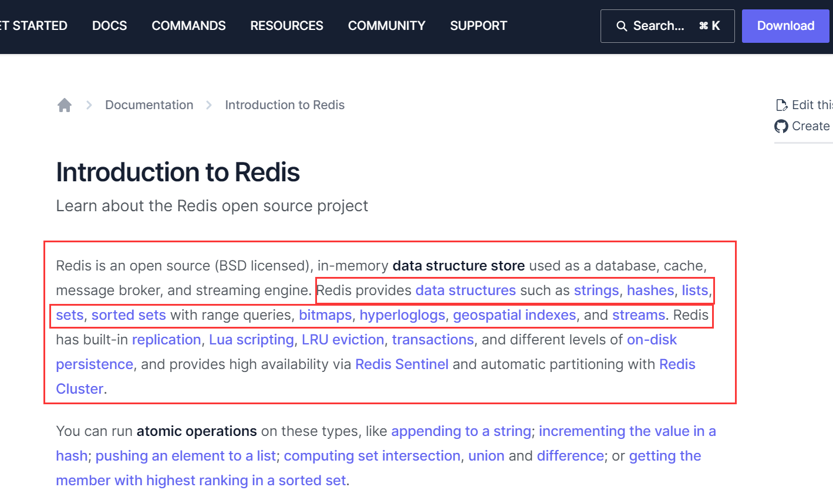Click the GitHub Create issue icon
This screenshot has height=504, width=833.
pyautogui.click(x=781, y=126)
